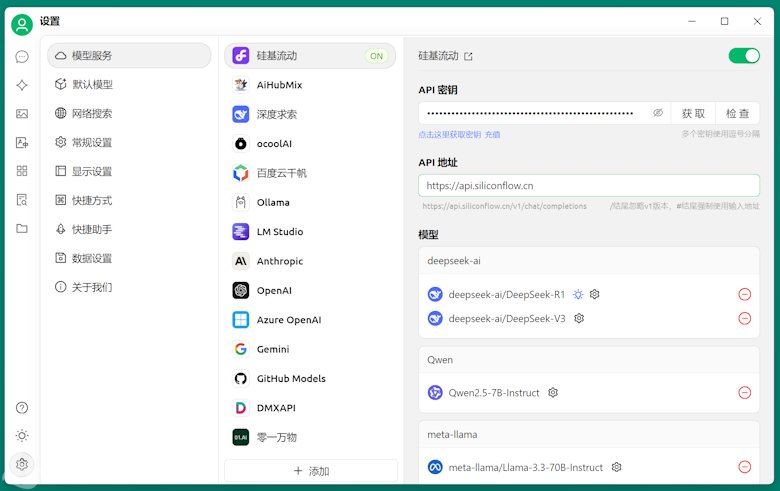Toggle API key visibility eye icon
Viewport: 780px width, 491px height.
pos(658,113)
